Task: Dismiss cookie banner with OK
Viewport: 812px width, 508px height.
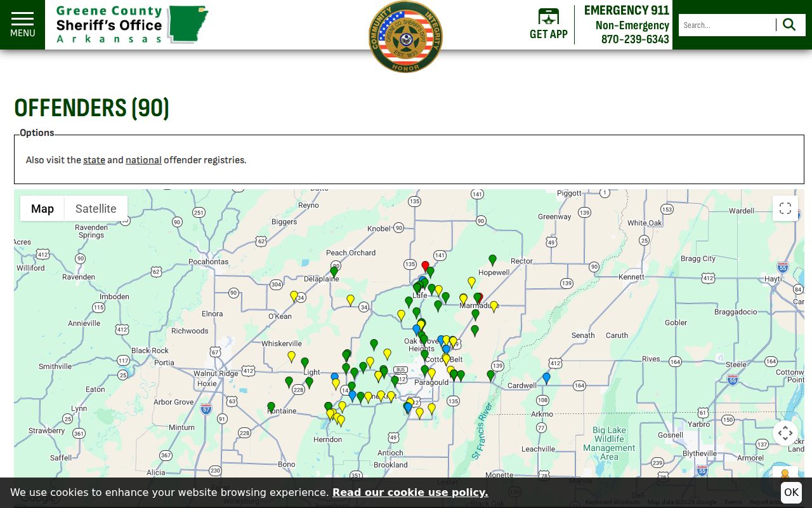Action: 791,493
